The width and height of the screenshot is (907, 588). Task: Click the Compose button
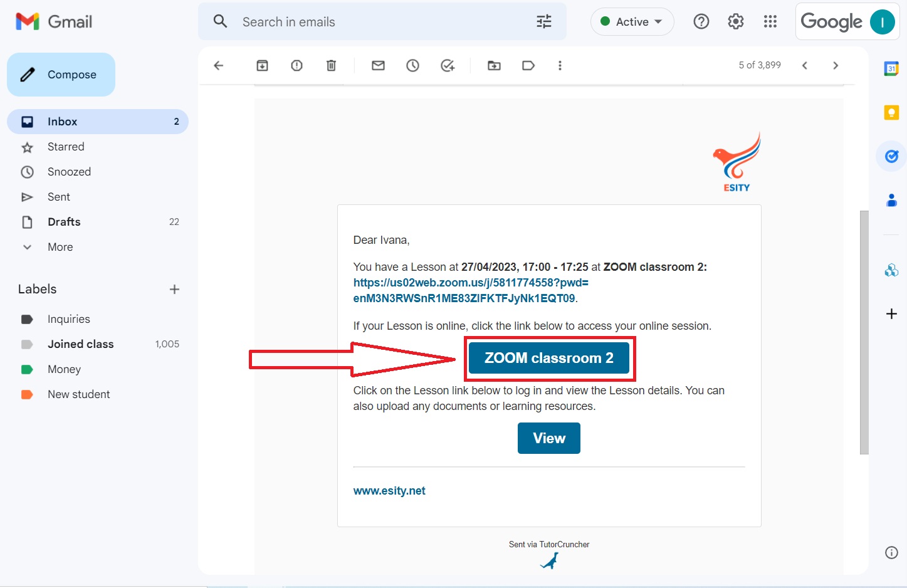click(61, 75)
